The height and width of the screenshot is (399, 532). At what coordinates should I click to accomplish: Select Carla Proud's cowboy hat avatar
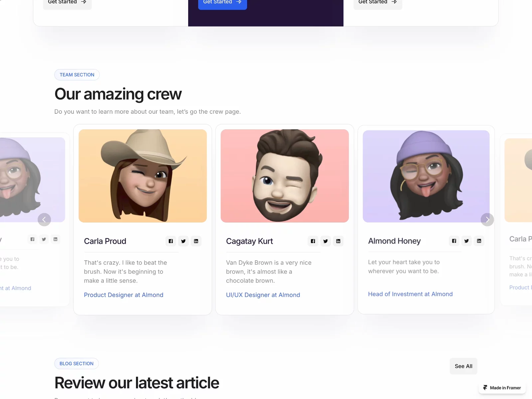click(x=143, y=176)
